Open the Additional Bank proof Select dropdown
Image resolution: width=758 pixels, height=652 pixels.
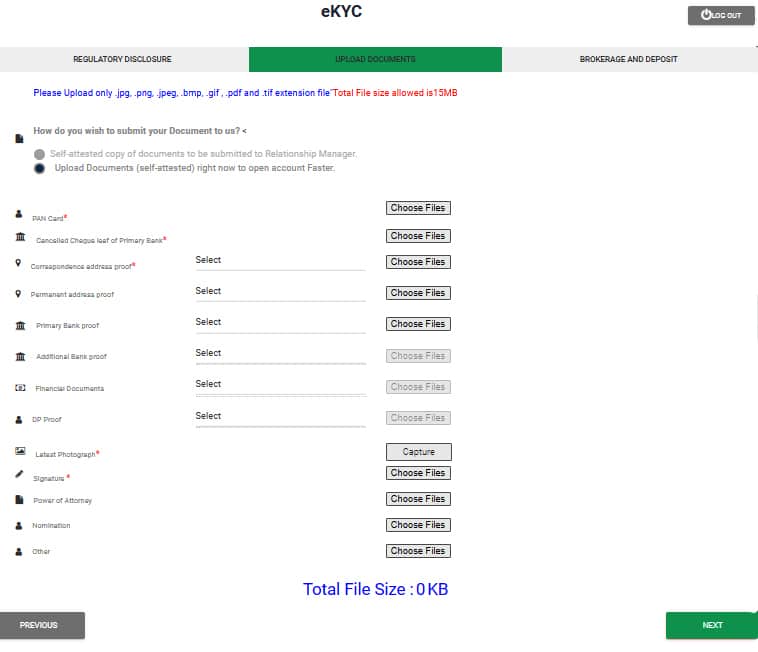[280, 355]
